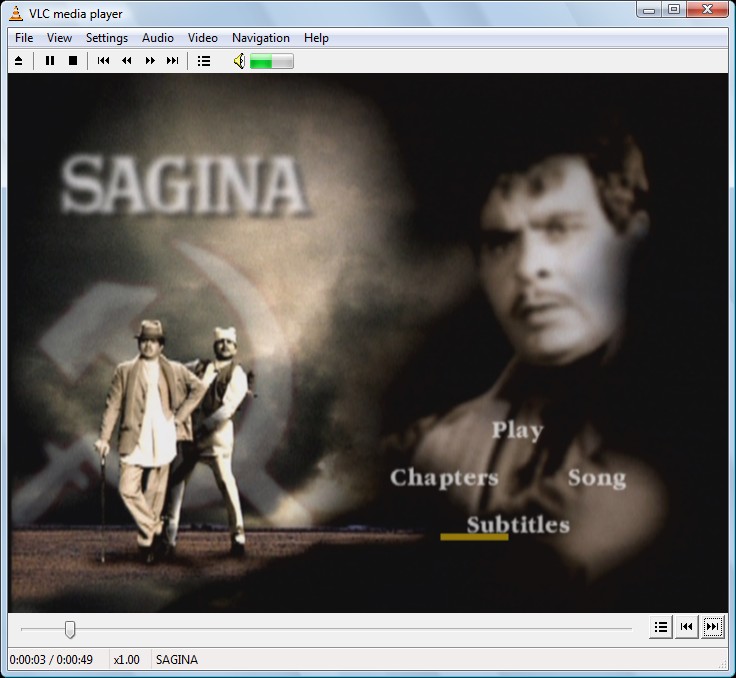Select Chapters in the DVD menu

pyautogui.click(x=444, y=478)
